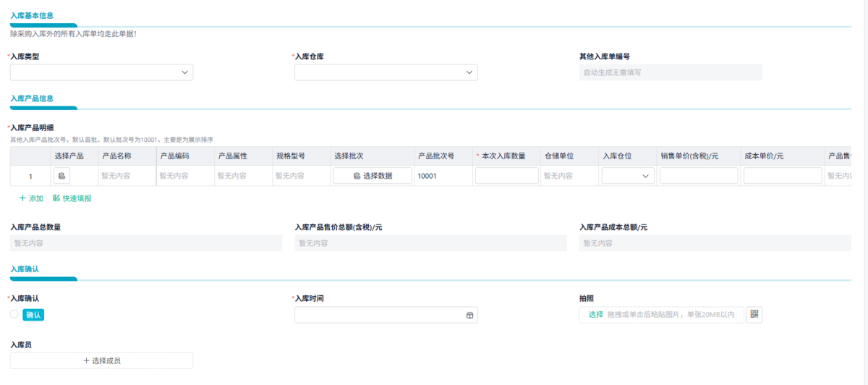Click 选择成员 to choose warehouse staff

(x=101, y=360)
